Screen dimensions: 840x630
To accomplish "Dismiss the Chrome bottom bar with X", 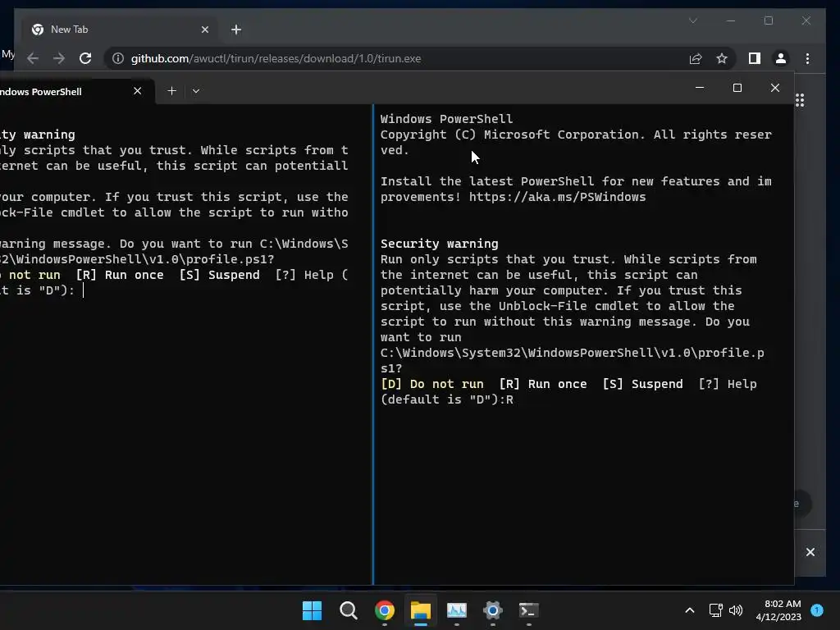I will (x=810, y=552).
